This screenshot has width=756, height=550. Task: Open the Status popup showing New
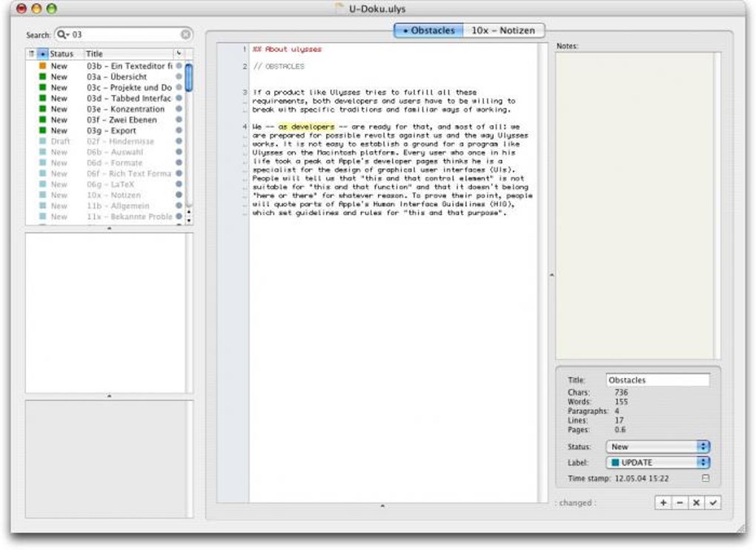pyautogui.click(x=657, y=447)
